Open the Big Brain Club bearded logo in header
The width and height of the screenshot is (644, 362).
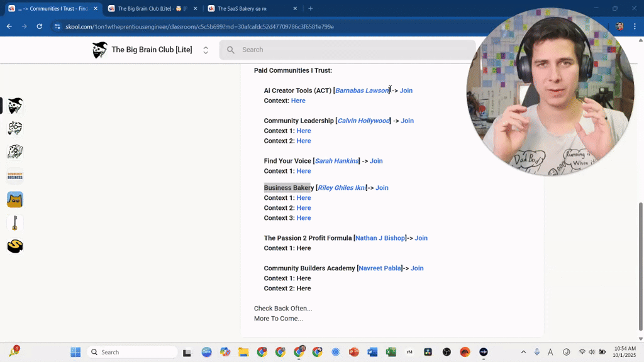click(99, 50)
